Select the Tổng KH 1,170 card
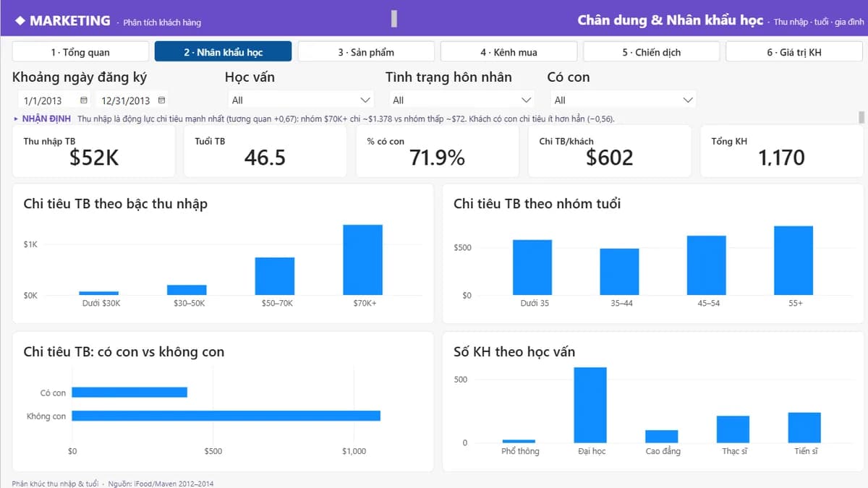This screenshot has height=488, width=868. pyautogui.click(x=782, y=151)
